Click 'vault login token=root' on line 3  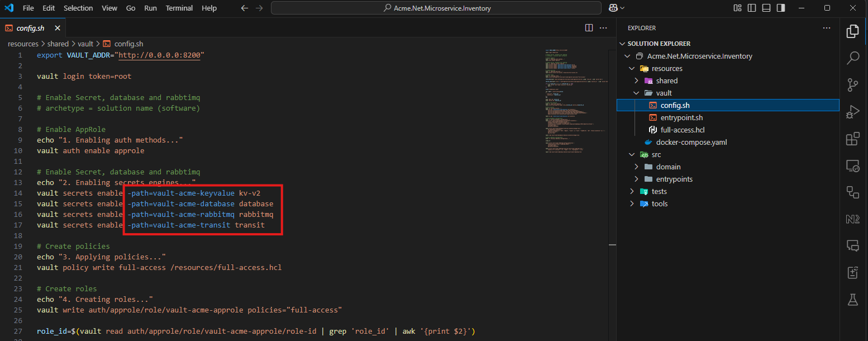84,77
